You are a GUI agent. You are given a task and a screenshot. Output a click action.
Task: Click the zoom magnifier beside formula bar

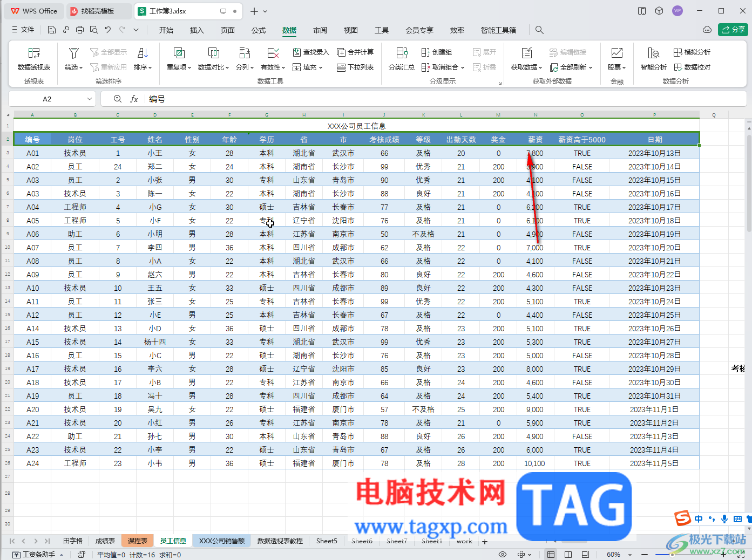point(118,99)
